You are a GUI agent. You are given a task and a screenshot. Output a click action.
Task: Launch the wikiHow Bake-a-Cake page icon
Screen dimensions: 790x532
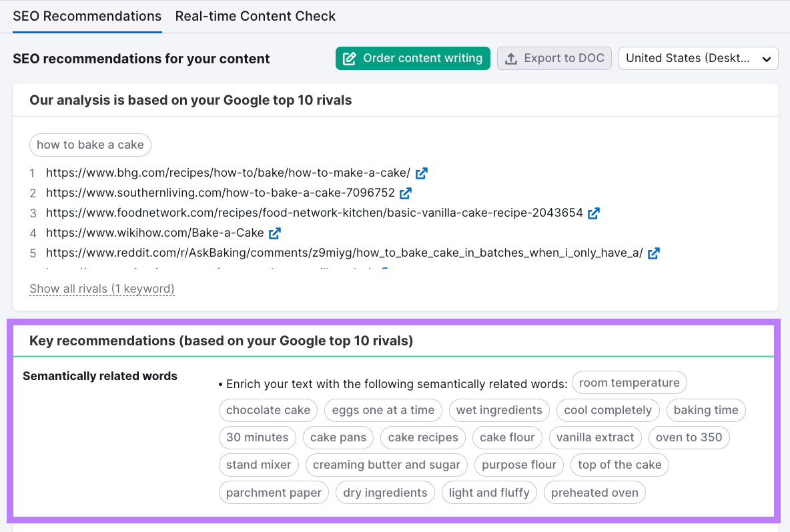(275, 233)
